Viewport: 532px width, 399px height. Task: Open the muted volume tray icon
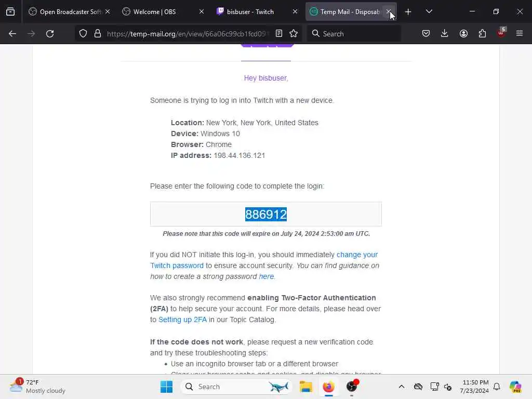point(448,387)
